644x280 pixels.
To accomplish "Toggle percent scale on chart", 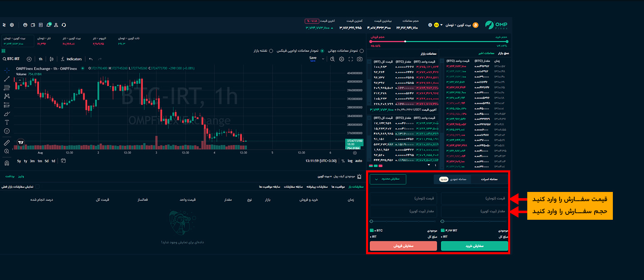I will coord(343,161).
